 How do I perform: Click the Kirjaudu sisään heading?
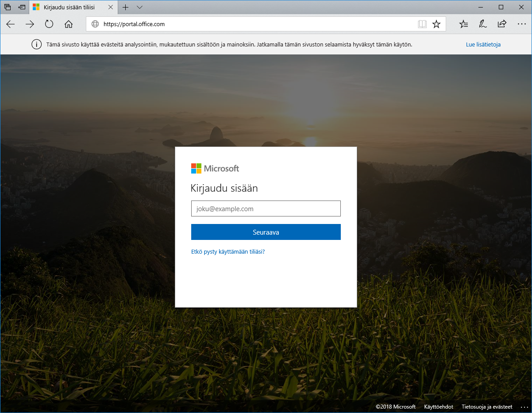click(224, 188)
